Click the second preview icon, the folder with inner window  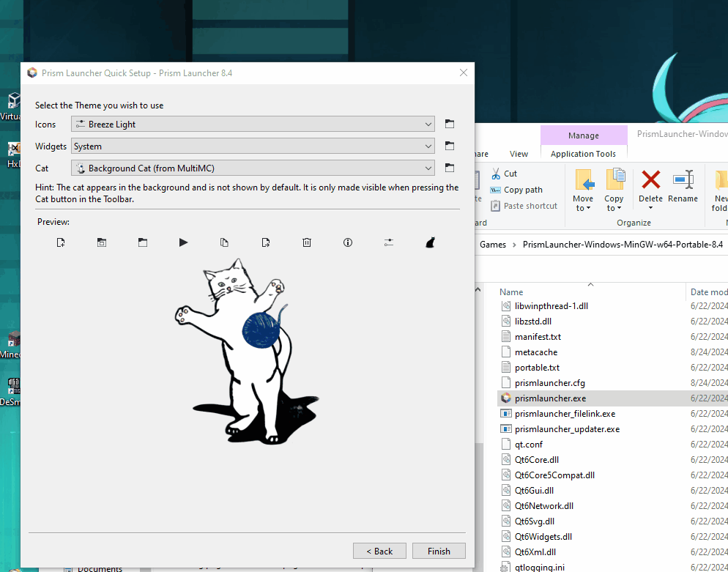click(x=102, y=242)
